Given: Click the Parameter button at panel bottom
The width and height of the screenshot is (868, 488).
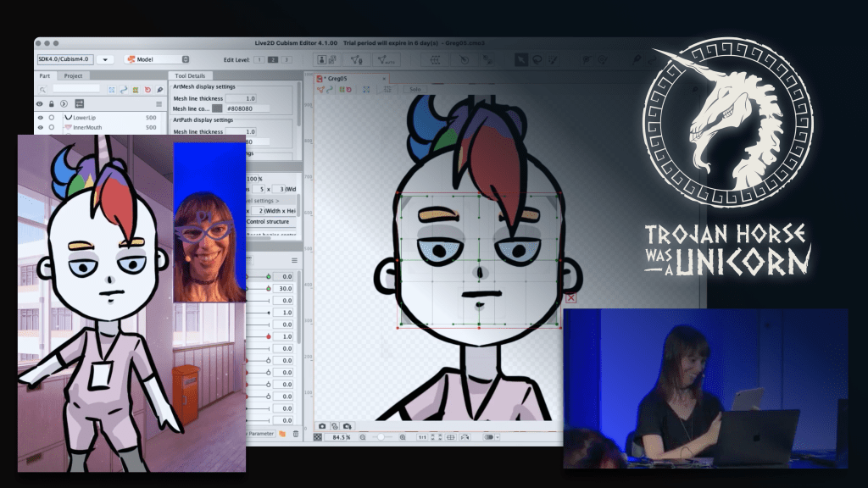Looking at the screenshot, I should coord(260,434).
